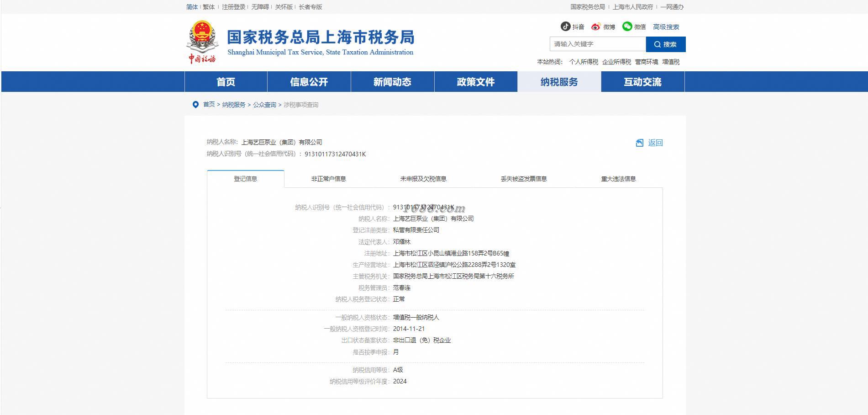Open 政策文件 navigation menu
This screenshot has width=868, height=415.
(x=476, y=82)
